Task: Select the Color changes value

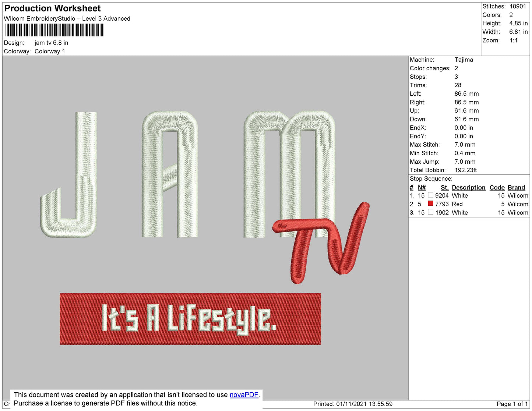Action: (456, 68)
